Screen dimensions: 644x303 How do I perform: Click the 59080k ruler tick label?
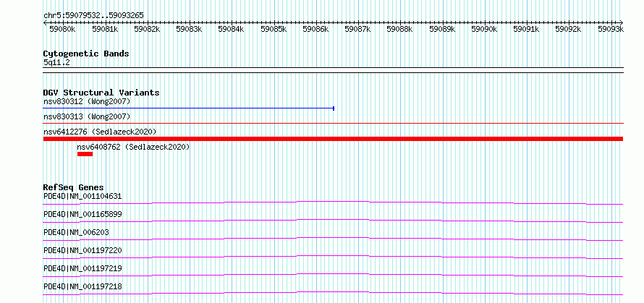62,29
